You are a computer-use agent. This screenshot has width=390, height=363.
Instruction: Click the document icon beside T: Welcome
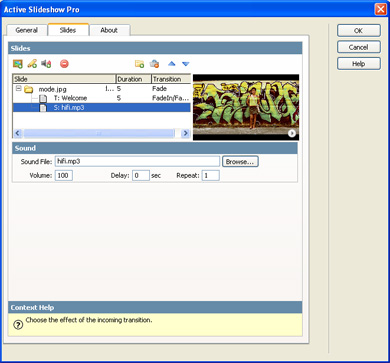coord(43,98)
